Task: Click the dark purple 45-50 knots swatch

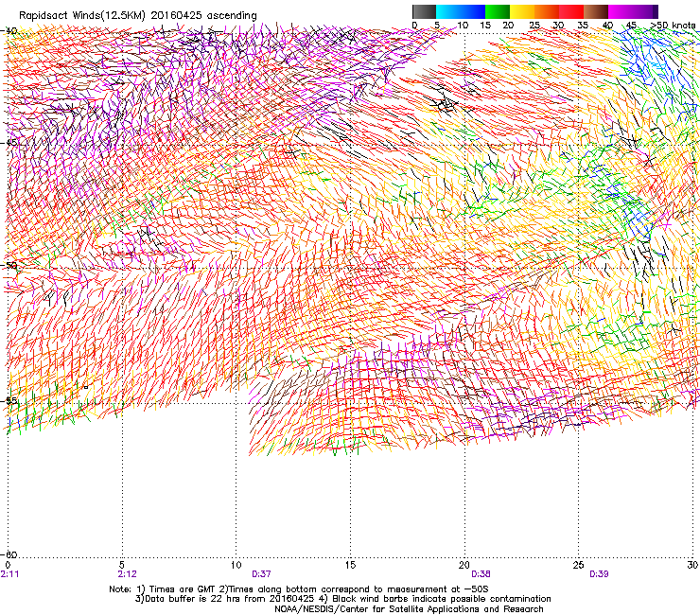Action: coord(645,11)
